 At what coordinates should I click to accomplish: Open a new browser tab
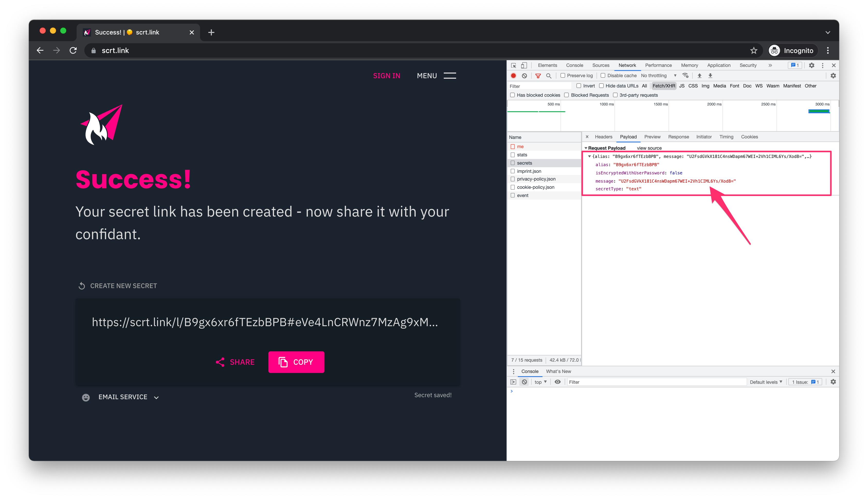211,32
